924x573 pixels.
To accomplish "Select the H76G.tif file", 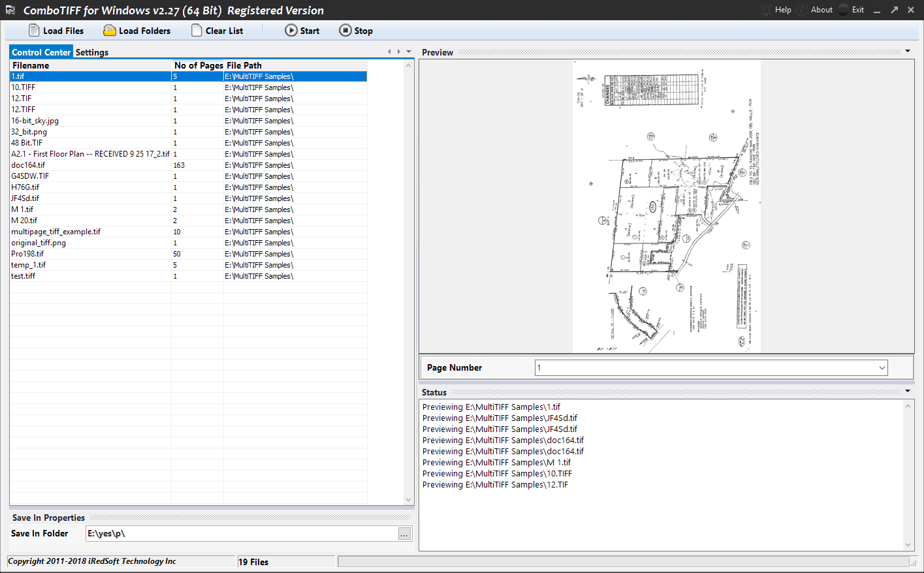I will click(x=188, y=187).
